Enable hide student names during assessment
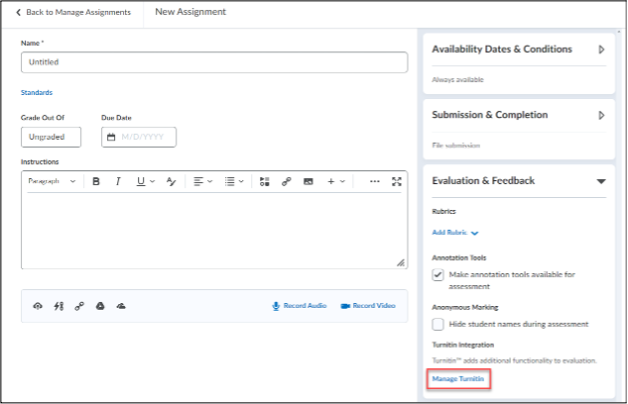Image resolution: width=628 pixels, height=404 pixels. (x=438, y=324)
